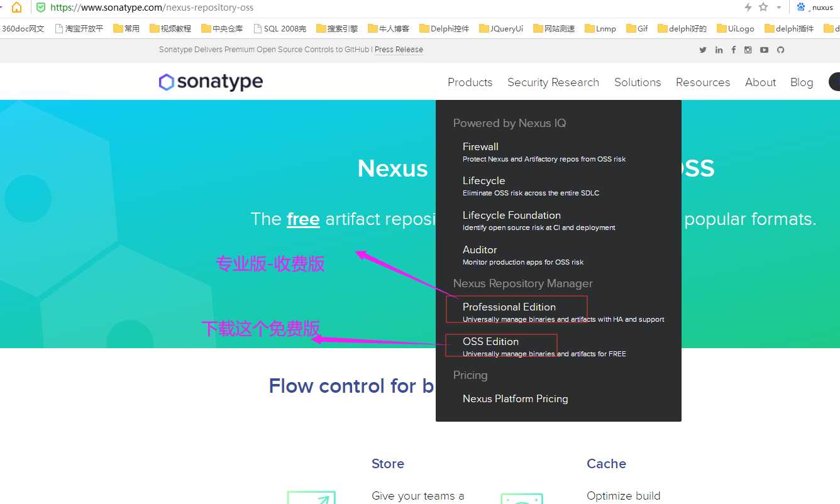Viewport: 840px width, 504px height.
Task: Open the SQL 2008完 bookmark
Action: coord(280,28)
